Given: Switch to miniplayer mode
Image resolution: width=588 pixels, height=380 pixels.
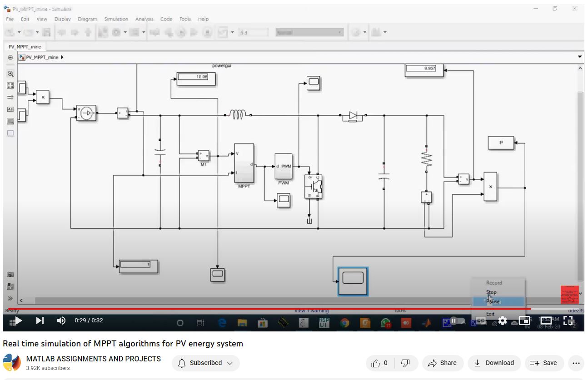Looking at the screenshot, I should [x=524, y=321].
